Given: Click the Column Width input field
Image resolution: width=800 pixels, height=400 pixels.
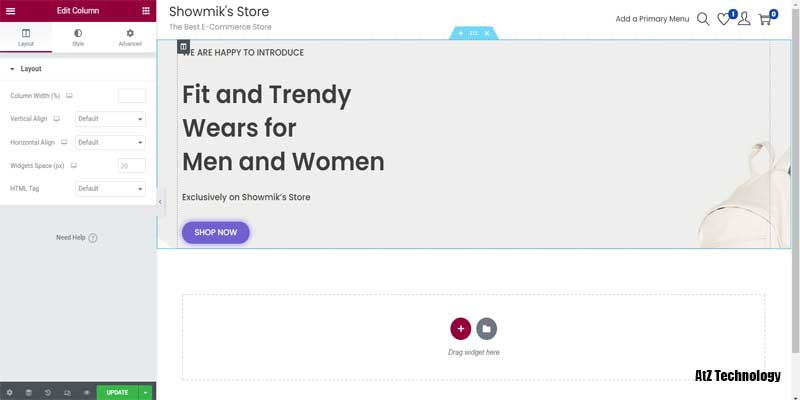Looking at the screenshot, I should click(x=132, y=96).
